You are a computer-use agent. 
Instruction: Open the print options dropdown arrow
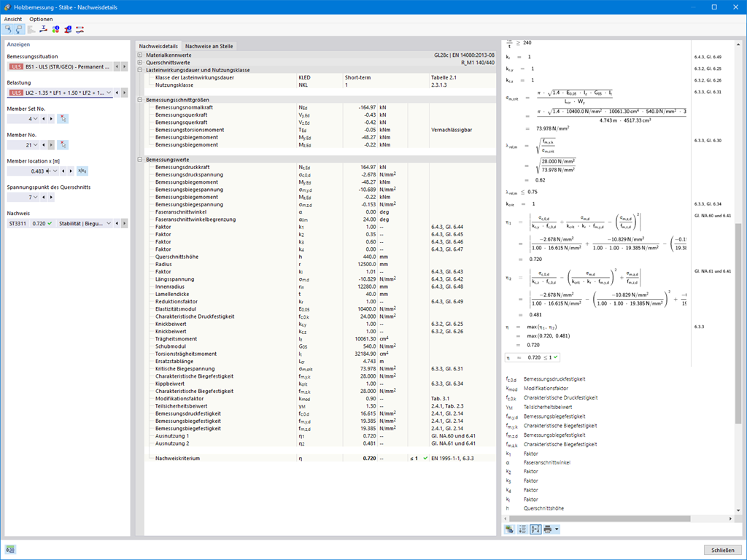(x=557, y=529)
